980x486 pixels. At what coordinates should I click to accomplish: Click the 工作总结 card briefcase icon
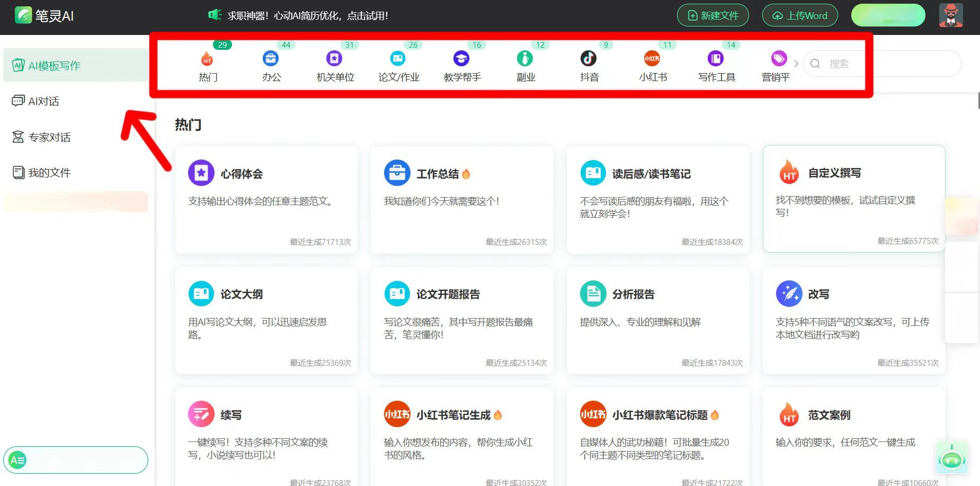397,173
